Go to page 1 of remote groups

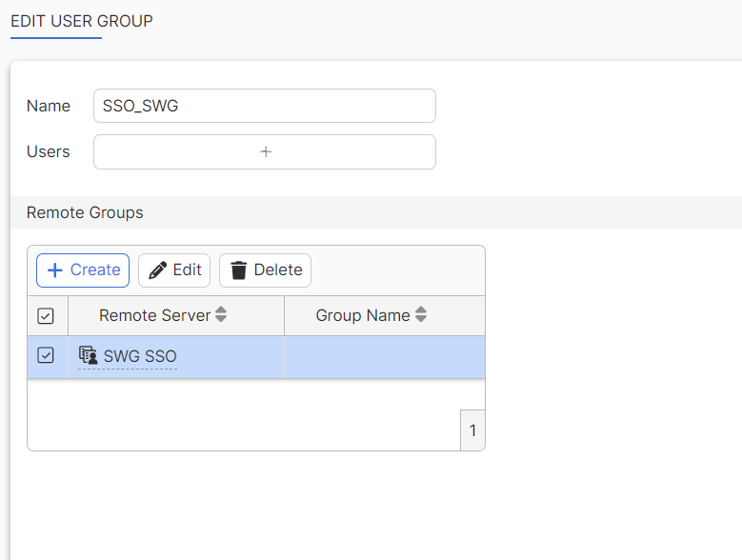[472, 431]
